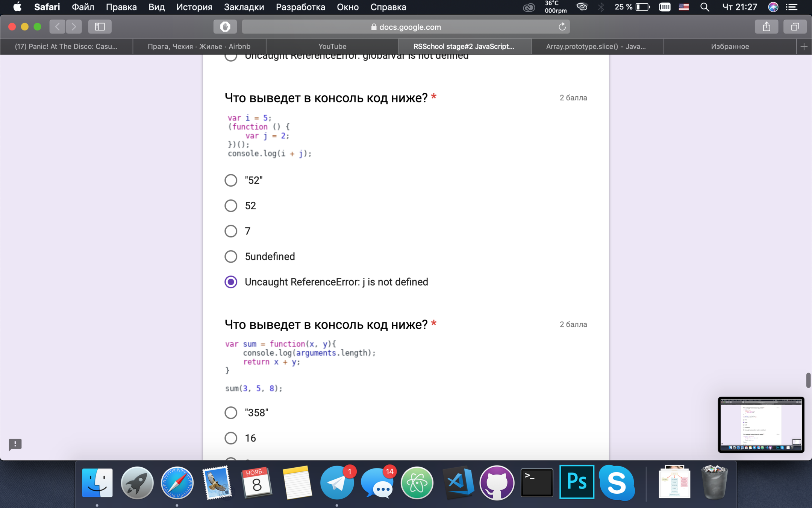Open Photoshop from the dock
Viewport: 812px width, 508px height.
point(576,482)
